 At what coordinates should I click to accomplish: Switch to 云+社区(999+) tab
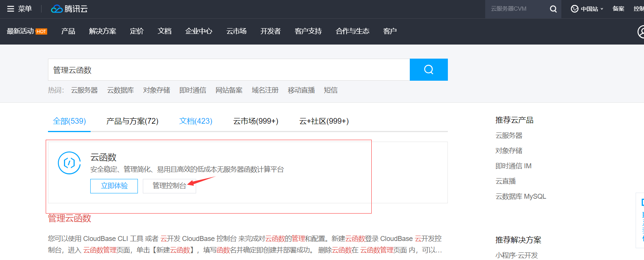point(324,121)
